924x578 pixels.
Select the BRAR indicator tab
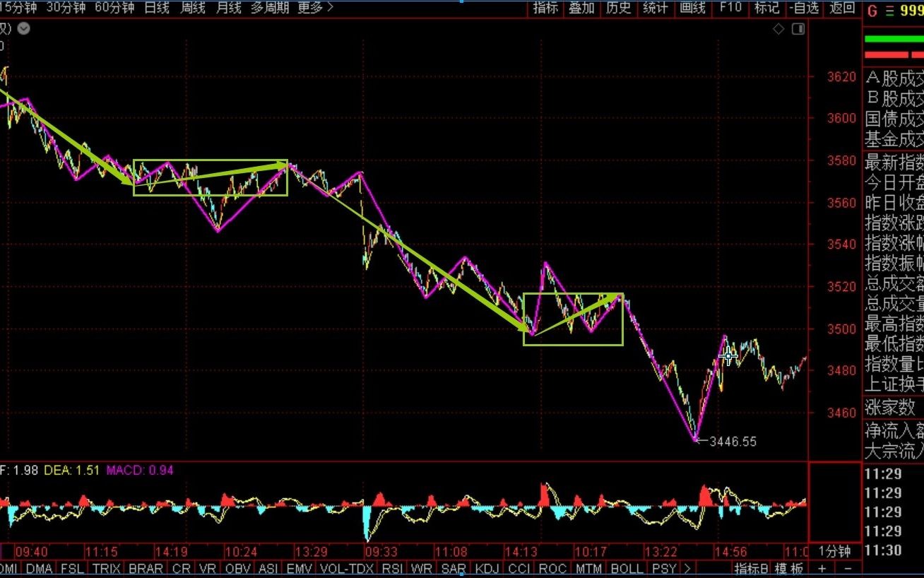(146, 568)
